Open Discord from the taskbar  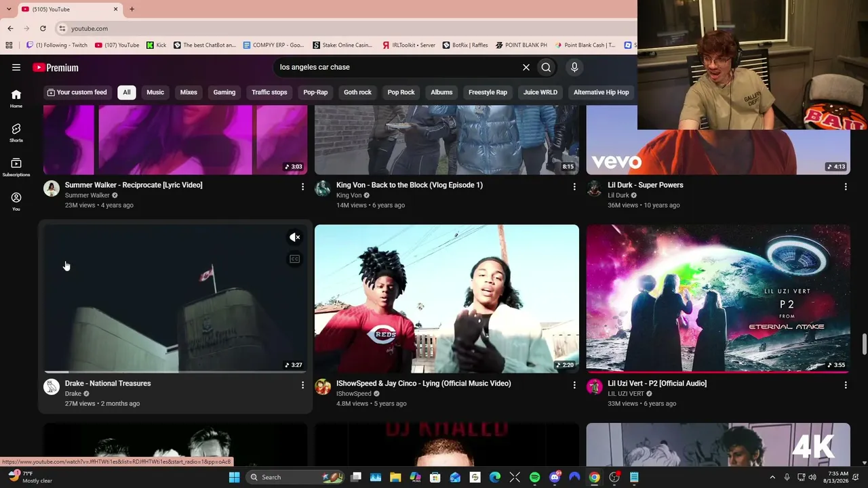[x=555, y=477]
